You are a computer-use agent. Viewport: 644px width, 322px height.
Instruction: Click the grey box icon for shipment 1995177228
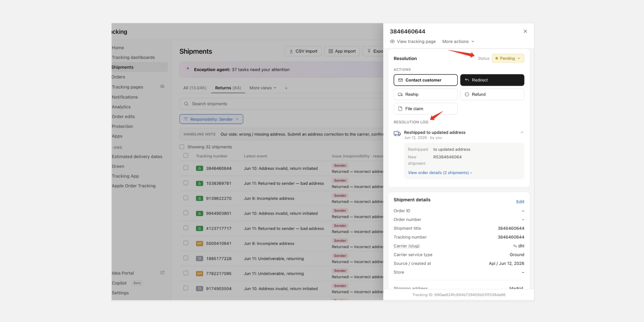coord(199,258)
